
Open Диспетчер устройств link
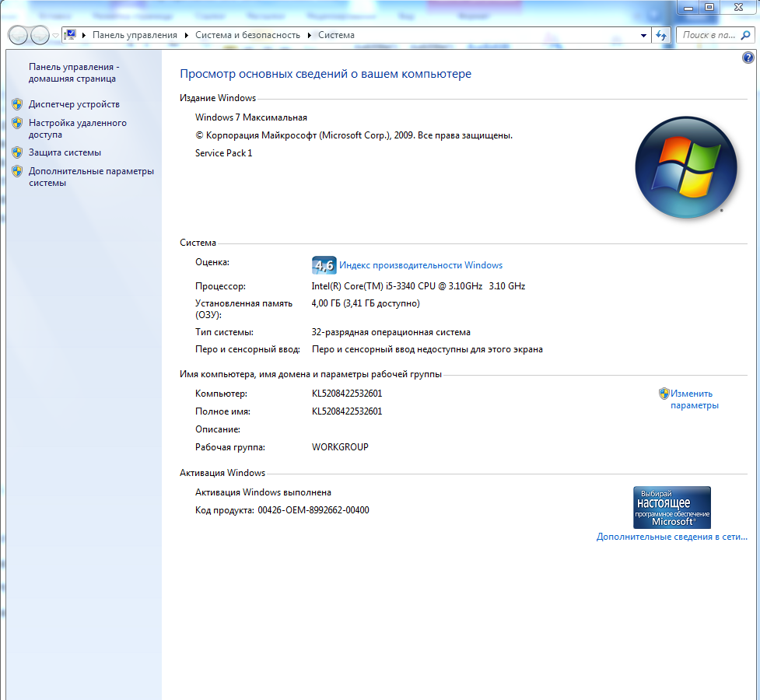click(x=74, y=104)
